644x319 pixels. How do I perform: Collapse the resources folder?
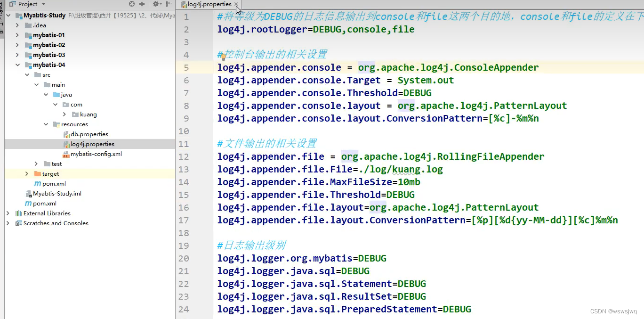(46, 124)
